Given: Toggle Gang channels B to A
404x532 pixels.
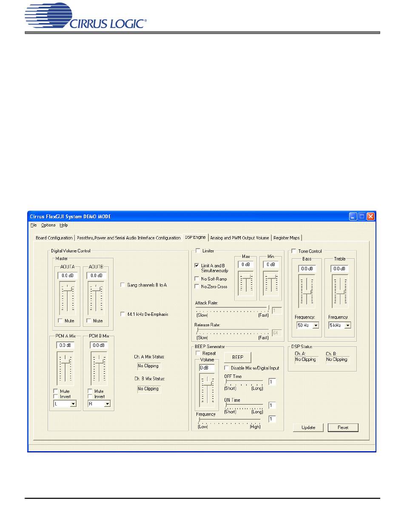Looking at the screenshot, I should point(123,285).
